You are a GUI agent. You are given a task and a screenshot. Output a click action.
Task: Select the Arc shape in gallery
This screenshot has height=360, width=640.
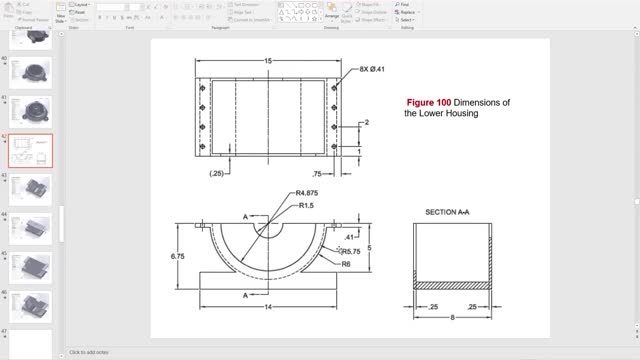coord(288,19)
